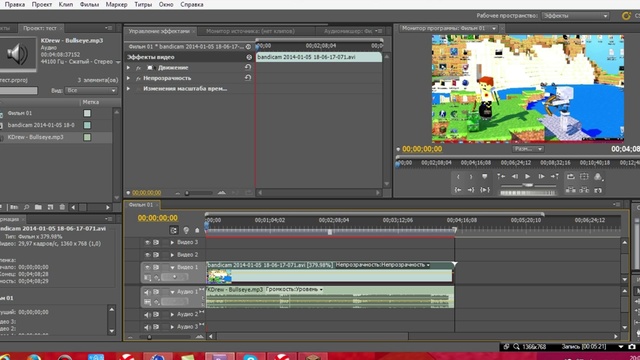Click the camera icon in the program monitor controls
The width and height of the screenshot is (640, 360).
point(598,190)
